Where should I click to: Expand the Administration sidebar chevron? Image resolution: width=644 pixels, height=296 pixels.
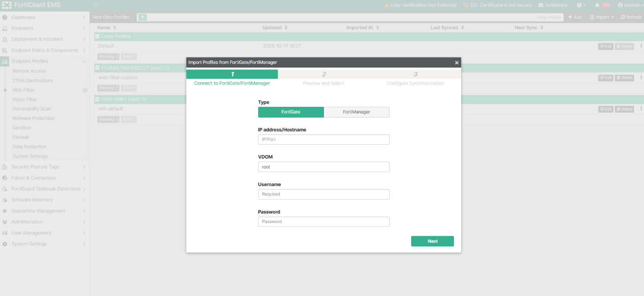click(84, 222)
